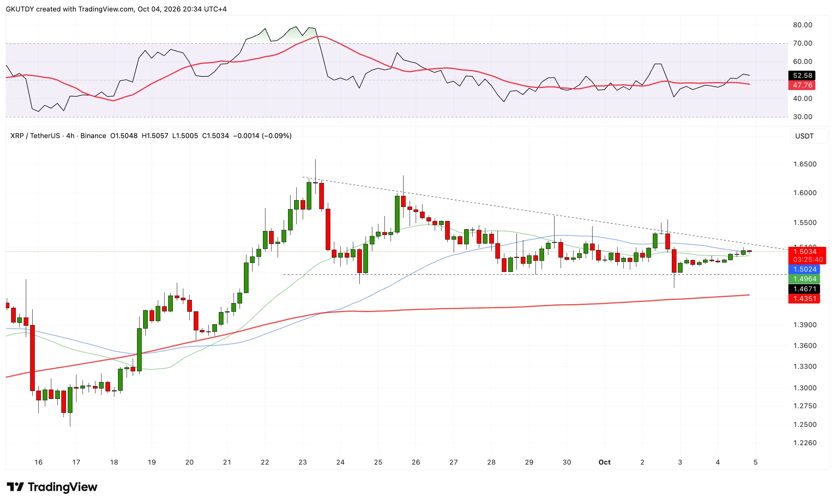This screenshot has width=835, height=504.
Task: Click the 1.6000 price axis label
Action: click(805, 193)
